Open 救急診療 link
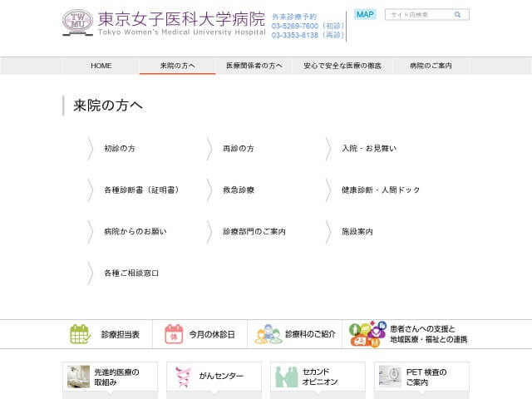 [x=239, y=190]
